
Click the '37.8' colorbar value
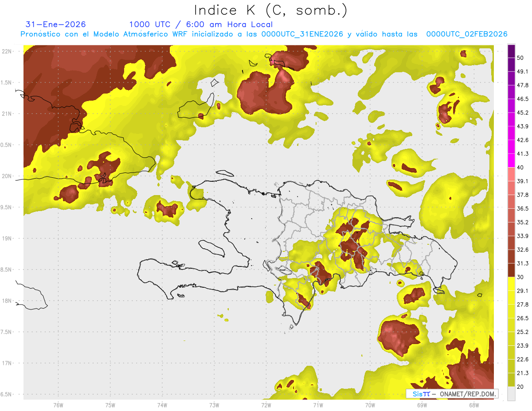click(522, 195)
